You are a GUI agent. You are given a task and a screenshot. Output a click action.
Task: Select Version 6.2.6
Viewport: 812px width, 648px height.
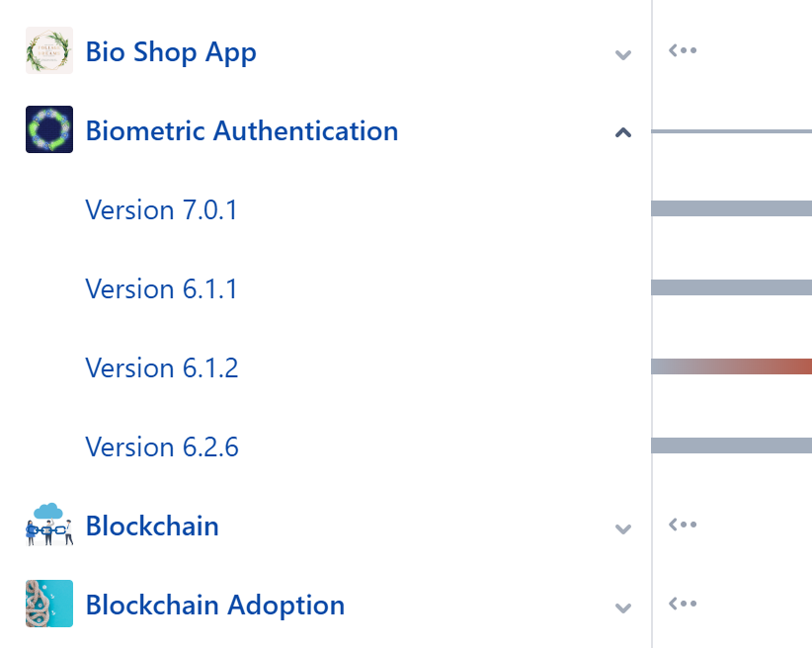[161, 446]
